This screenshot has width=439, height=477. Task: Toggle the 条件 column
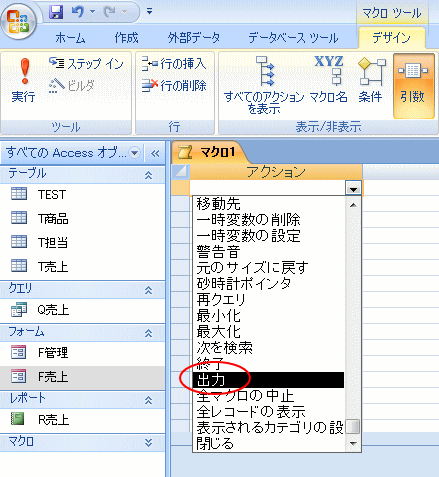pos(371,80)
